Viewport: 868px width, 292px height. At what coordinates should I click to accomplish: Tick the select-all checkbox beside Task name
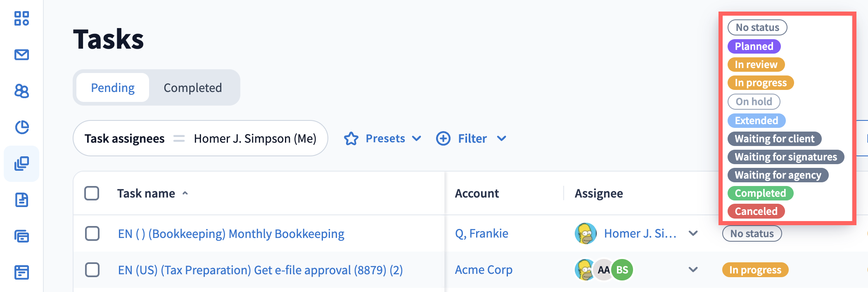[x=92, y=193]
